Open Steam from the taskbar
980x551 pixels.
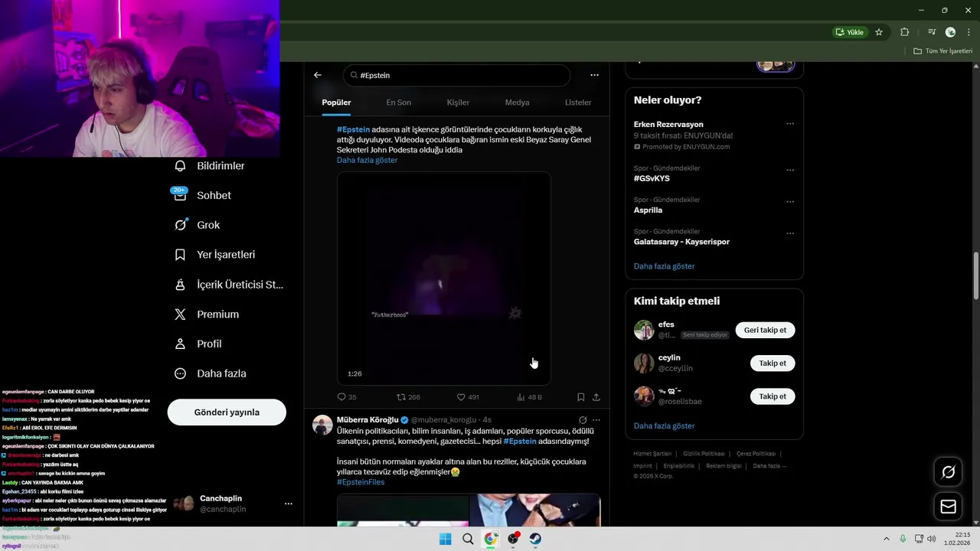pos(535,539)
